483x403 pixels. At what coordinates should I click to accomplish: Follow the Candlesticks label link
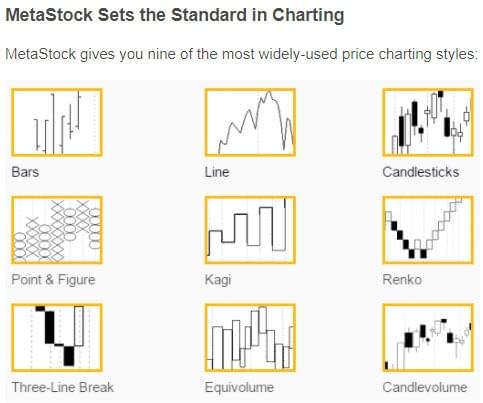click(x=421, y=172)
